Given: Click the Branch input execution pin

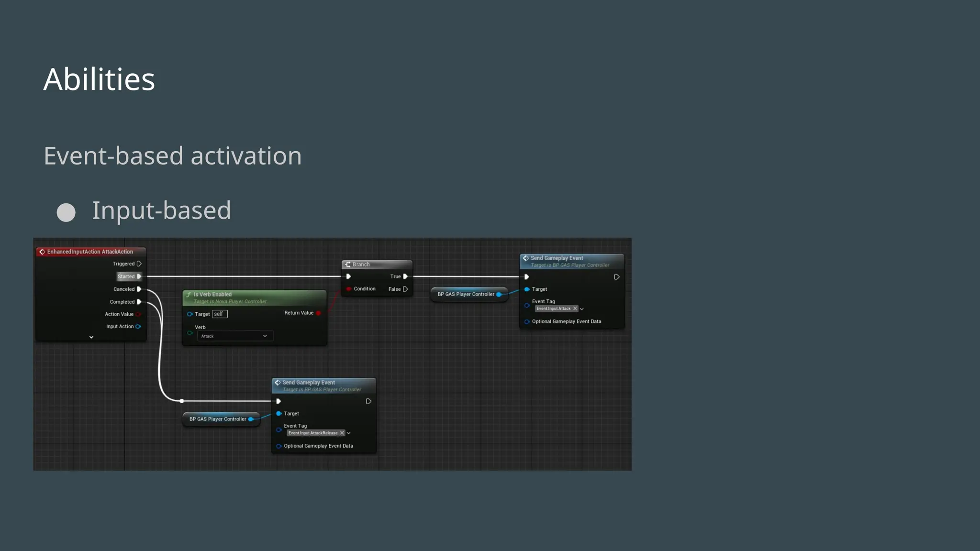Looking at the screenshot, I should pyautogui.click(x=348, y=276).
